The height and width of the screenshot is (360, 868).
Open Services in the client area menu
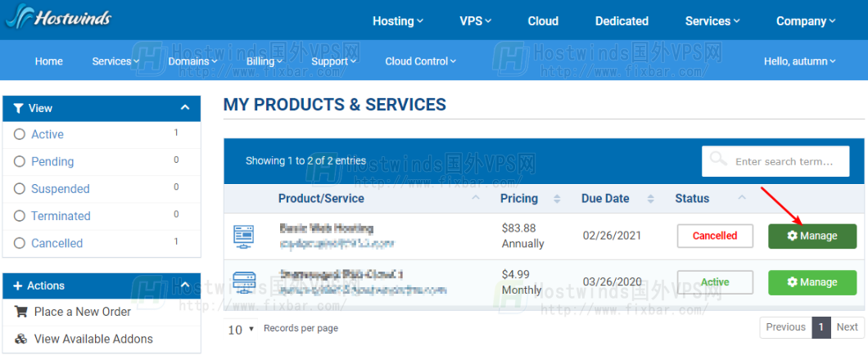click(x=115, y=61)
